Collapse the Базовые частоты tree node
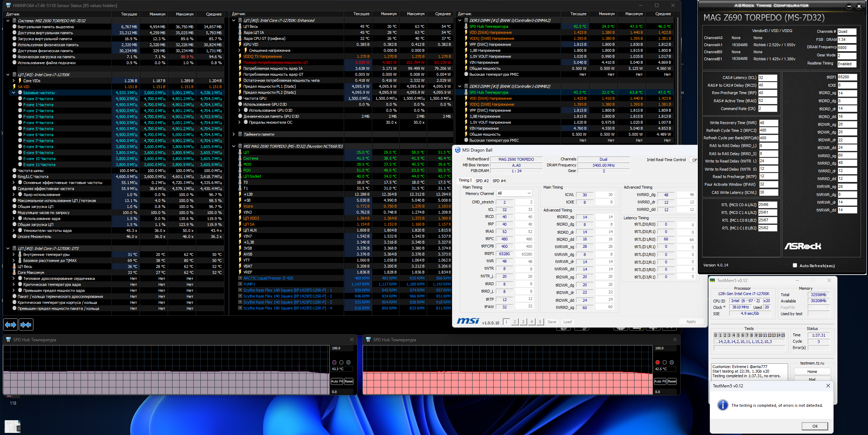This screenshot has height=435, width=868. (14, 93)
